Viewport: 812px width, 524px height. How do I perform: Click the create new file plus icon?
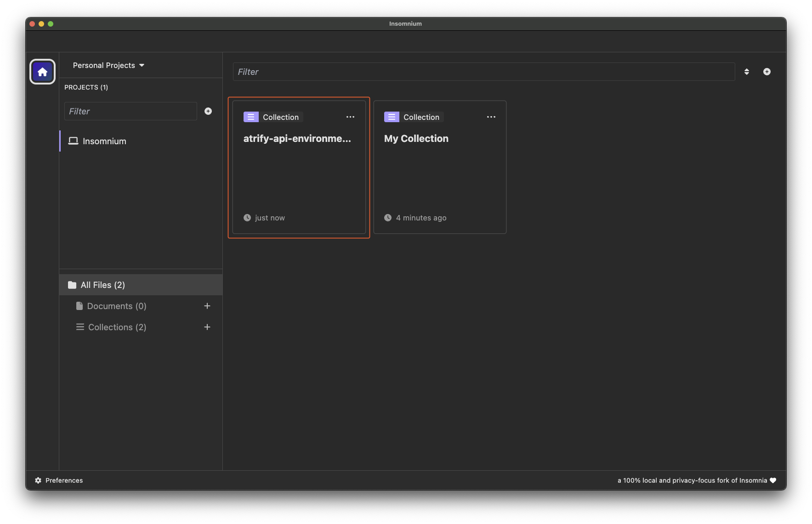tap(767, 72)
